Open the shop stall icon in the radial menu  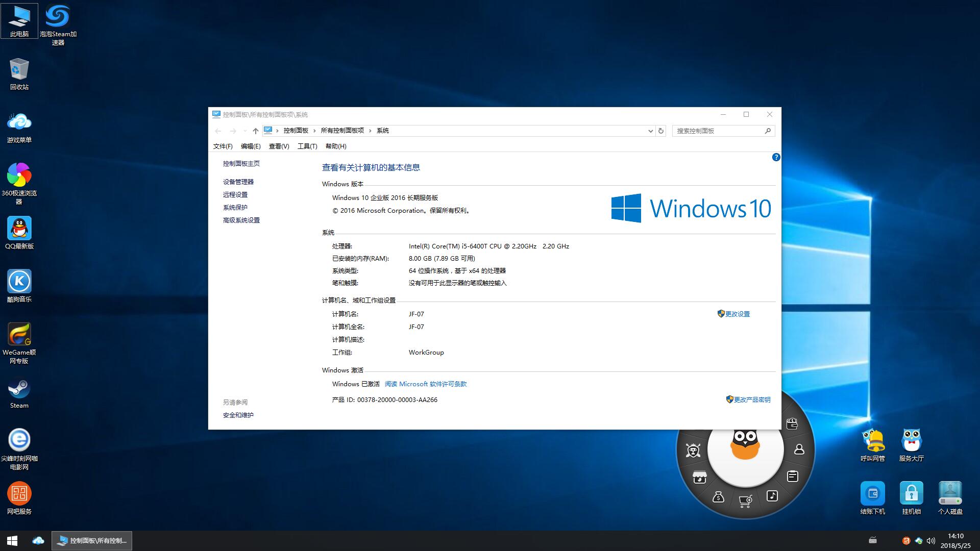point(700,477)
